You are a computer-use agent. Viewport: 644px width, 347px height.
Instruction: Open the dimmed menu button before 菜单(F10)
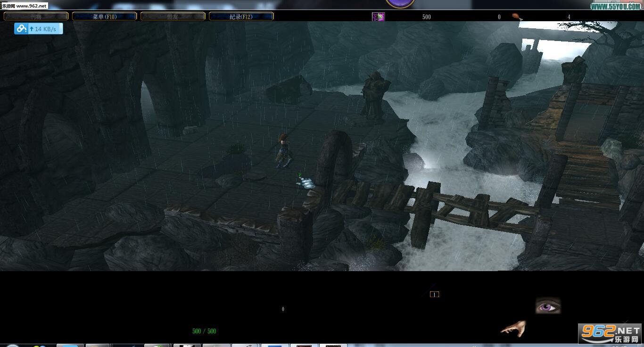36,17
